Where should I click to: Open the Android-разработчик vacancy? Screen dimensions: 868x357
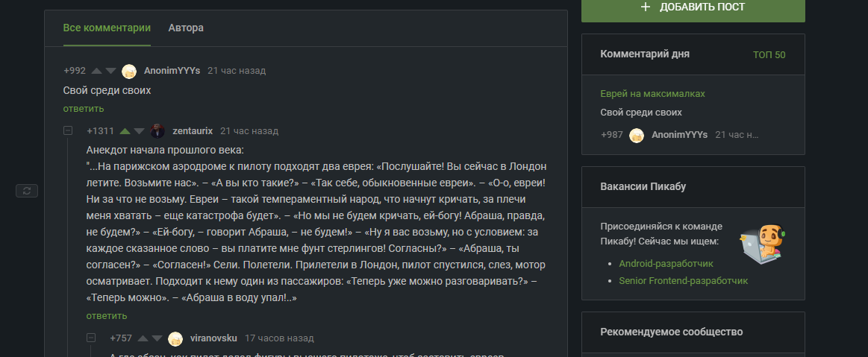click(666, 264)
